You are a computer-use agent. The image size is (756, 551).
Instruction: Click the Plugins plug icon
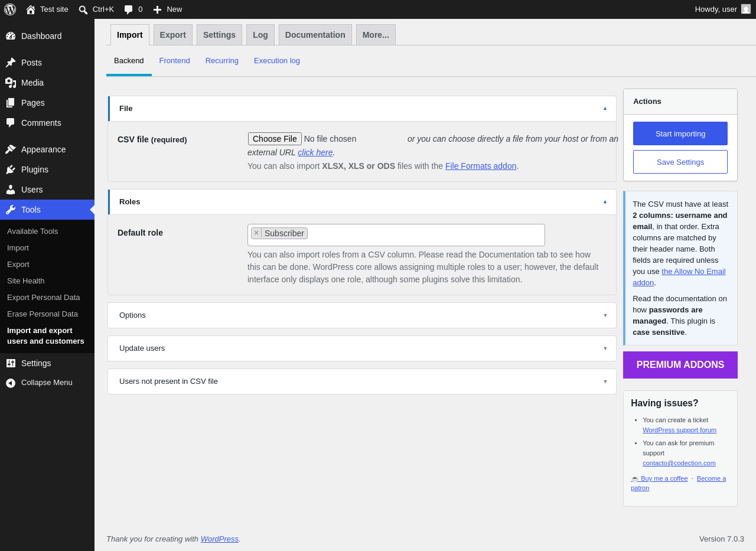(x=11, y=169)
